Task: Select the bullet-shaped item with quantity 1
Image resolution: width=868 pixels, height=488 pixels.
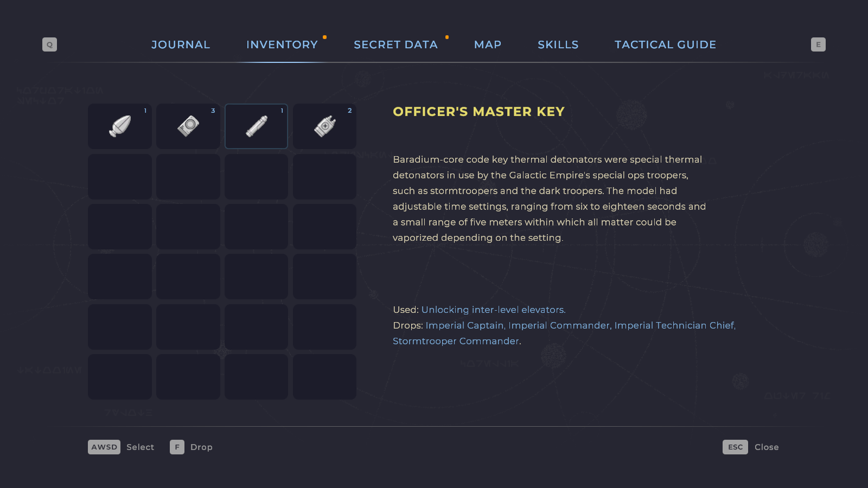Action: tap(120, 126)
